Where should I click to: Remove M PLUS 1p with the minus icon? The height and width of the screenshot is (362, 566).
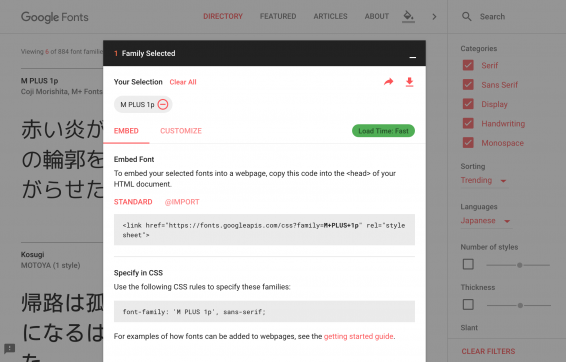pos(163,105)
